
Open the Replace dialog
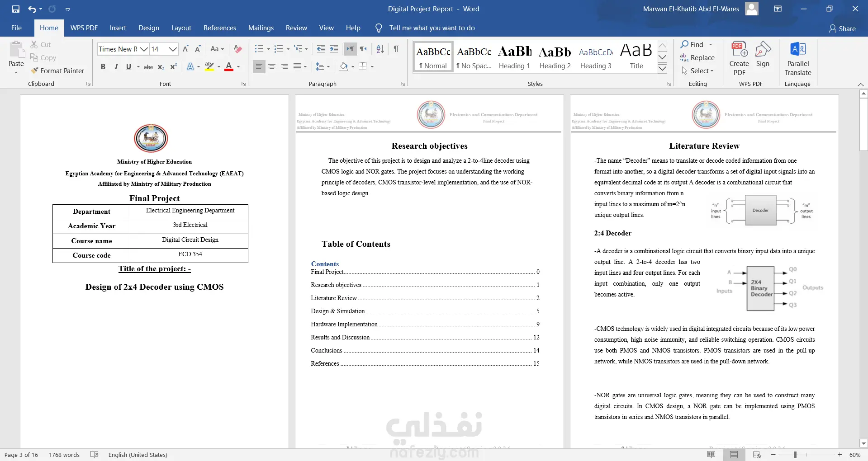(697, 58)
